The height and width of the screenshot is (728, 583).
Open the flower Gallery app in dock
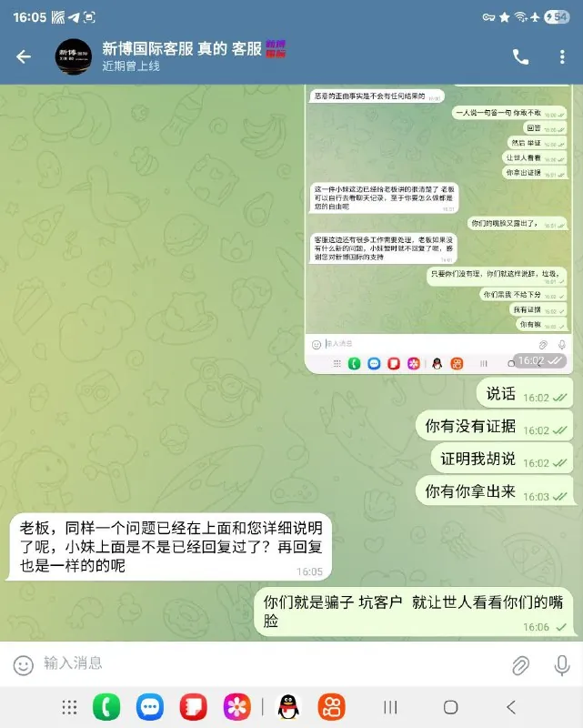pos(236,707)
